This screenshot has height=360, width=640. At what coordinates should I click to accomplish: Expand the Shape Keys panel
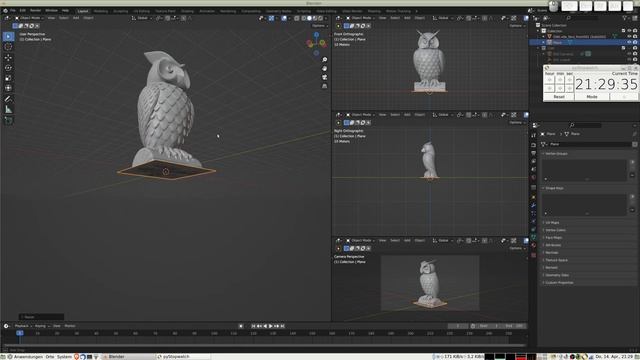point(554,188)
